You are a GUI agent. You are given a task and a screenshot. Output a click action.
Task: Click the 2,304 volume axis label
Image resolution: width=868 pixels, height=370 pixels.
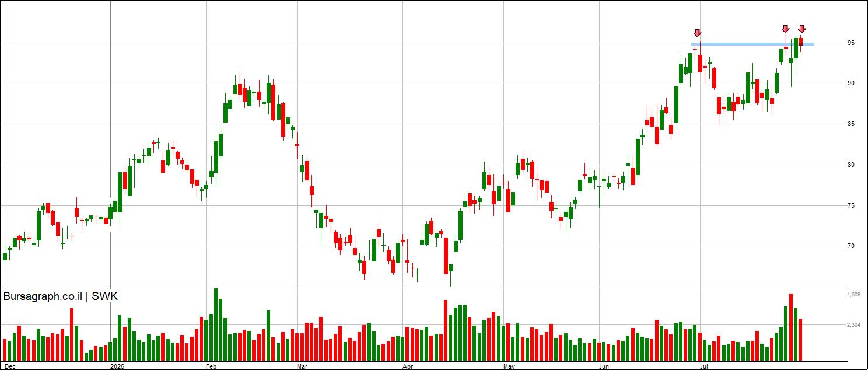pos(854,324)
